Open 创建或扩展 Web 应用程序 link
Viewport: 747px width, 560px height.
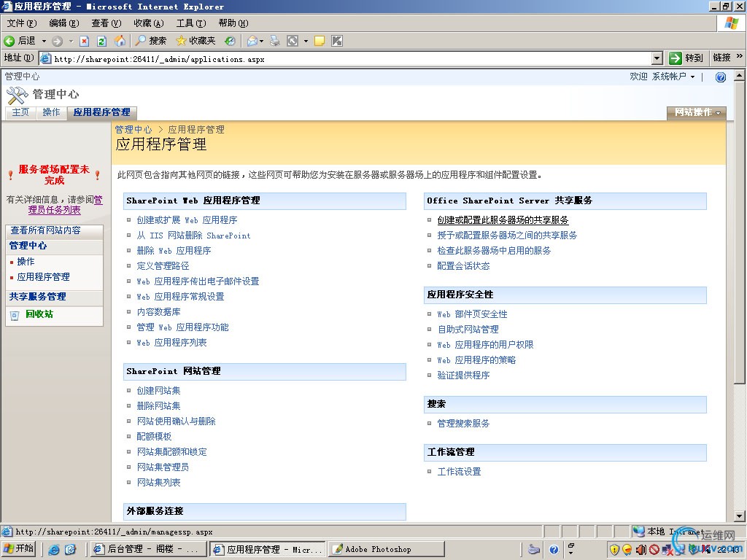(x=187, y=220)
